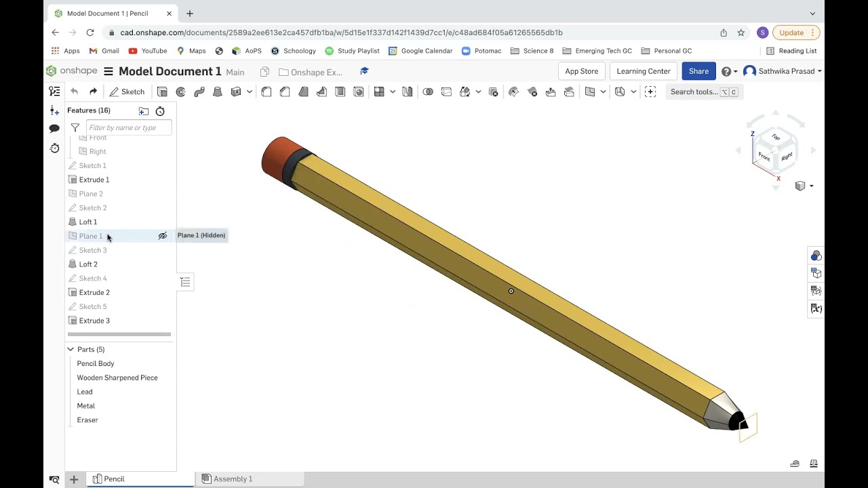Open the last toolbar group dropdown arrow

point(633,91)
